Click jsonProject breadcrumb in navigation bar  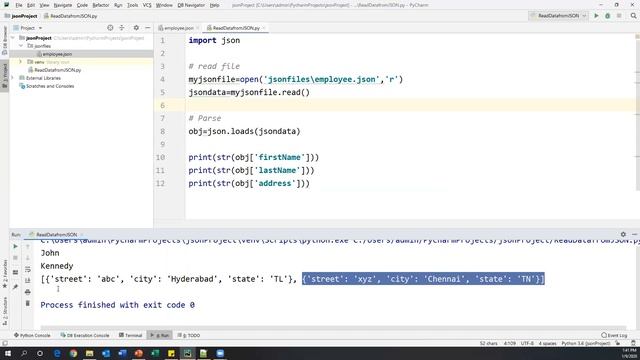(21, 16)
